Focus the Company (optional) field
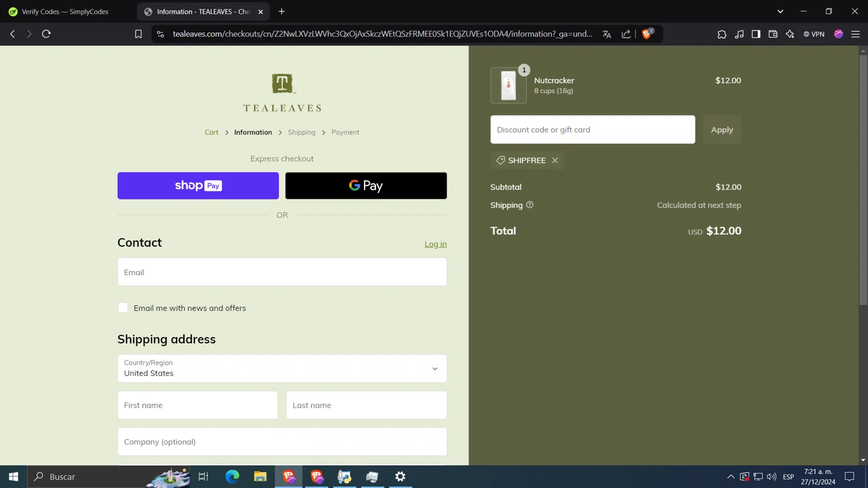The width and height of the screenshot is (868, 488). [282, 442]
